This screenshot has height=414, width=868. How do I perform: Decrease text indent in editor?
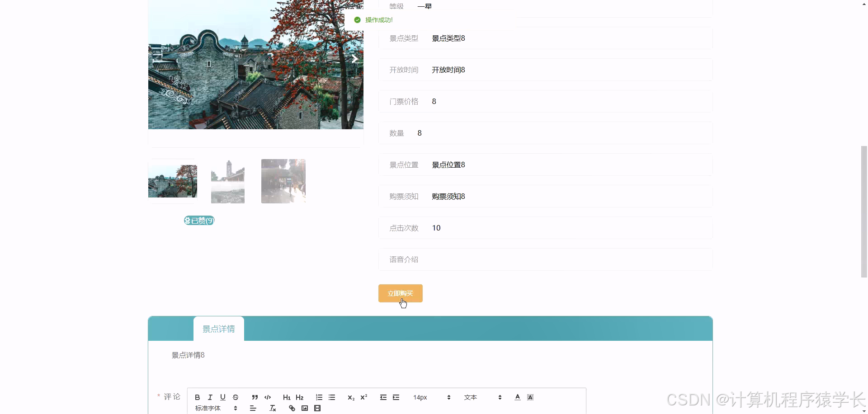coord(383,397)
